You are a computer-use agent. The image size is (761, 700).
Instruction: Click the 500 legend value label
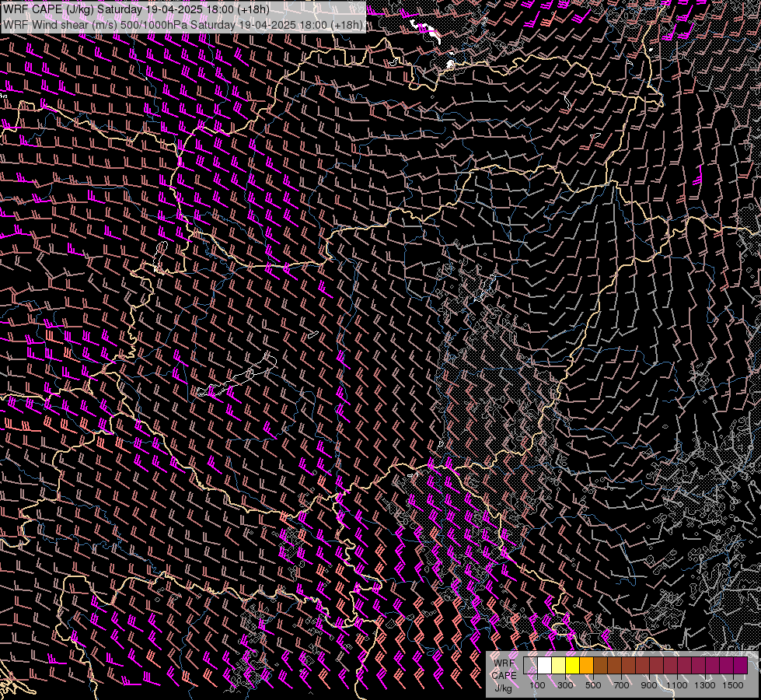point(593,685)
